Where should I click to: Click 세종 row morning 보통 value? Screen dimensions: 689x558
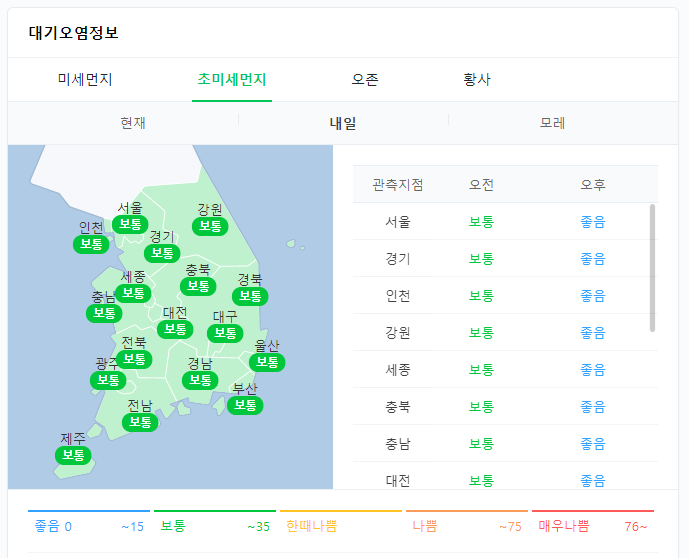481,370
